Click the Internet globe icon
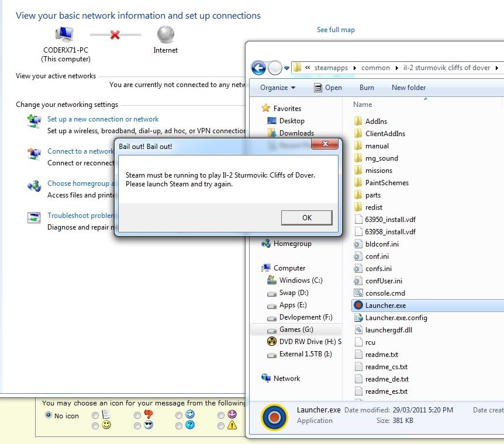Viewport: 504px width, 444px height. coord(165,34)
